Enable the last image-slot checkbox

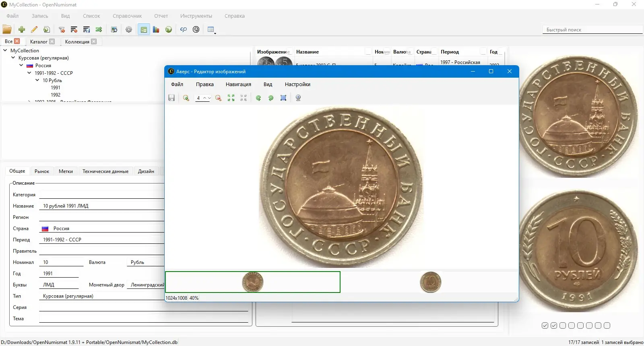click(x=607, y=325)
